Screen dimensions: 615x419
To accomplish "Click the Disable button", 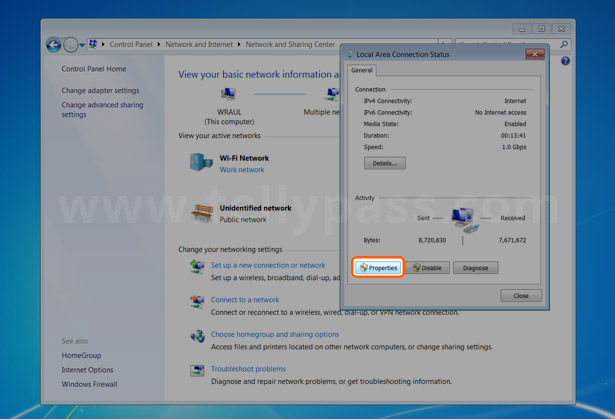I will [x=427, y=268].
